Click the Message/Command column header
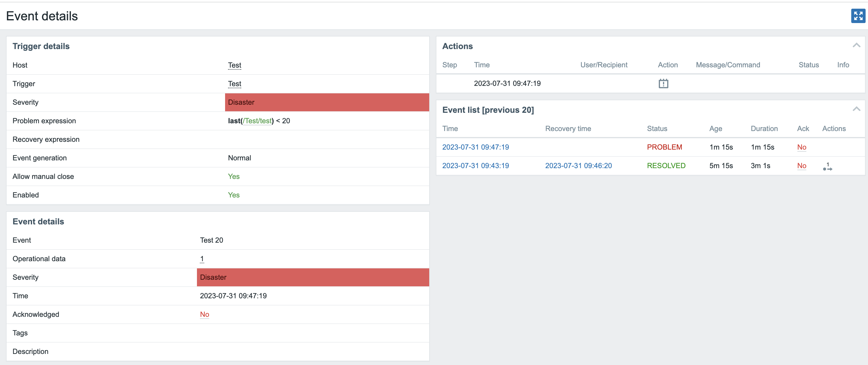This screenshot has height=365, width=868. click(728, 65)
